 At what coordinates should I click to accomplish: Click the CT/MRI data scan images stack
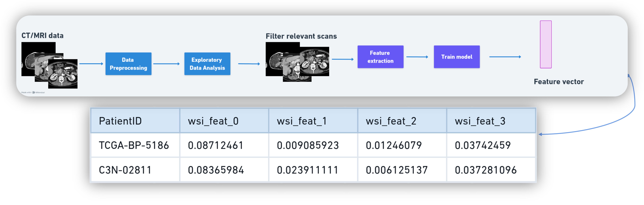(49, 65)
